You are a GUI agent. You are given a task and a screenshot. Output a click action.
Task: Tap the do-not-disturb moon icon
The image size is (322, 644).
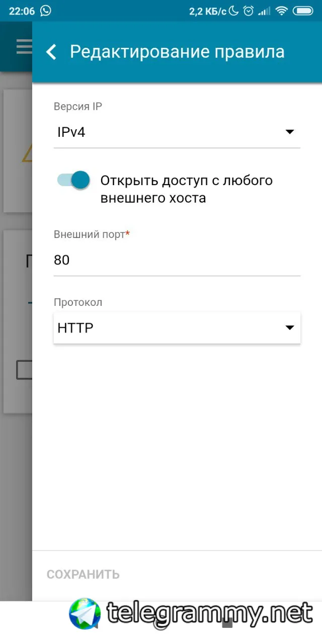(x=234, y=11)
